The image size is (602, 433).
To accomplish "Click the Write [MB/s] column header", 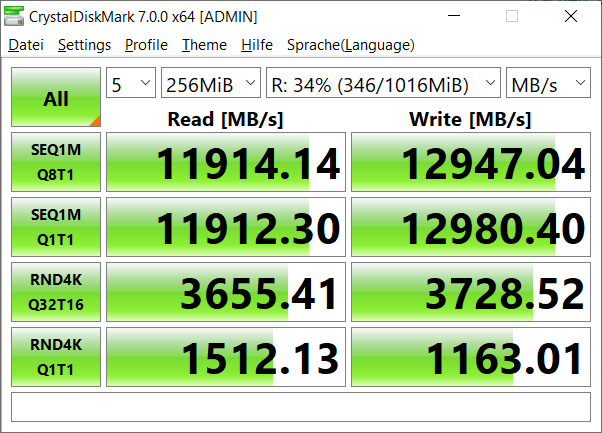I will (470, 119).
